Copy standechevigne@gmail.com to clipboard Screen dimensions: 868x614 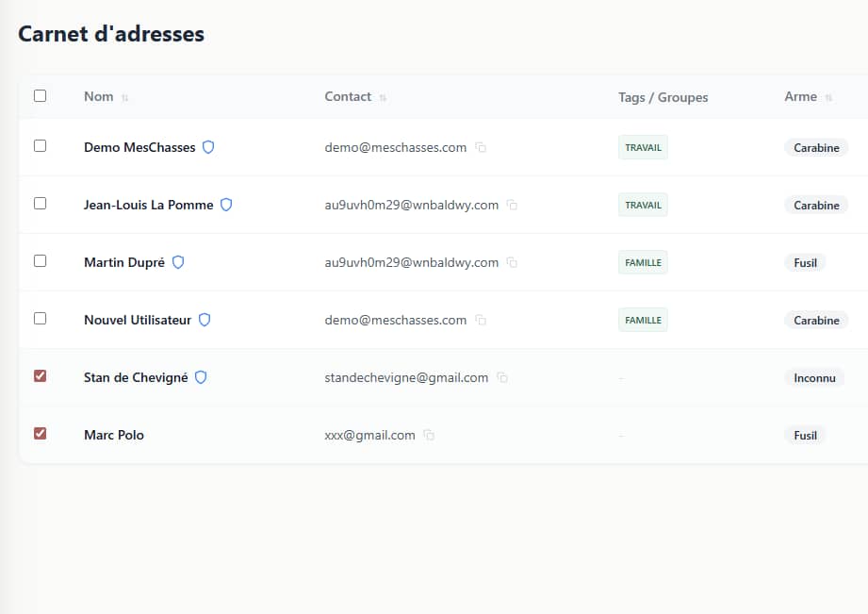pos(502,378)
